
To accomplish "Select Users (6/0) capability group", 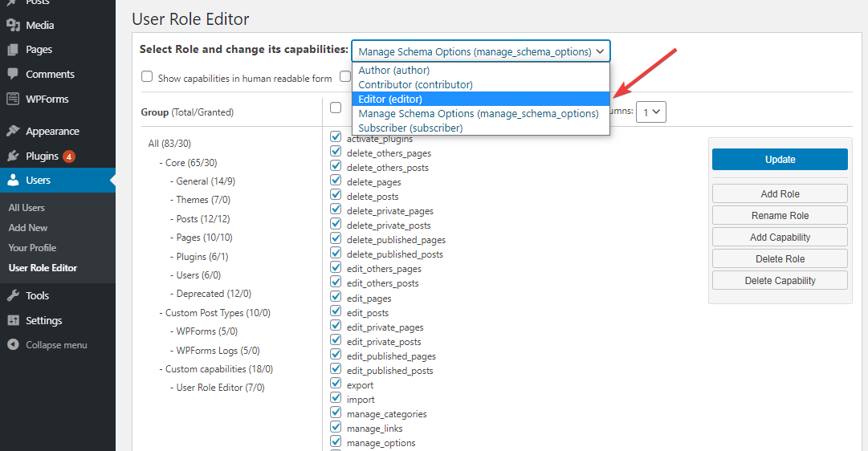I will pyautogui.click(x=198, y=275).
